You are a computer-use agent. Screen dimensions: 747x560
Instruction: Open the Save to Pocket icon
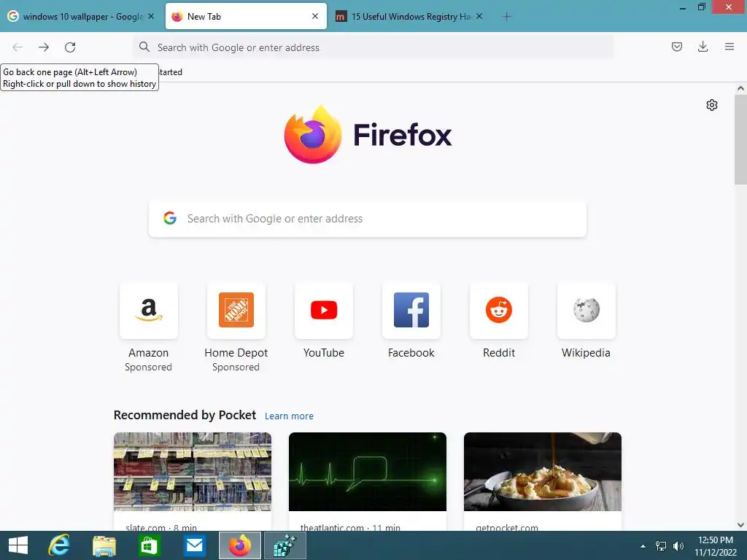tap(676, 47)
